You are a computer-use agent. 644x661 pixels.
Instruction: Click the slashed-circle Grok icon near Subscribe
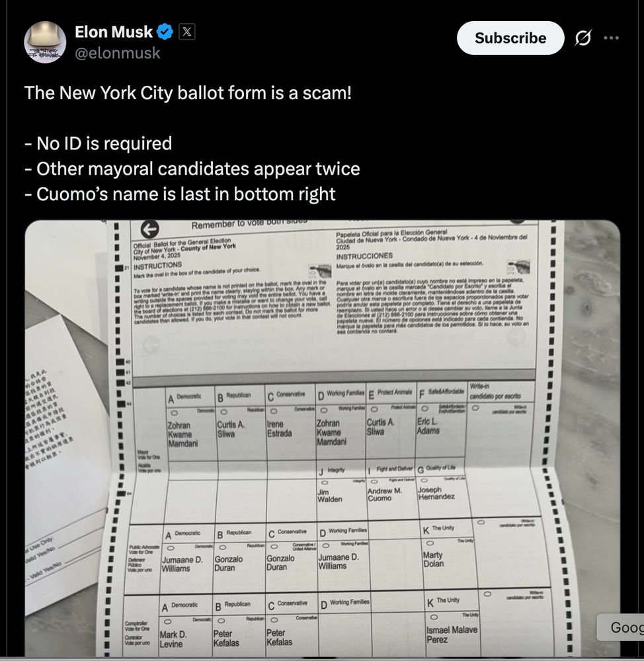[x=583, y=38]
